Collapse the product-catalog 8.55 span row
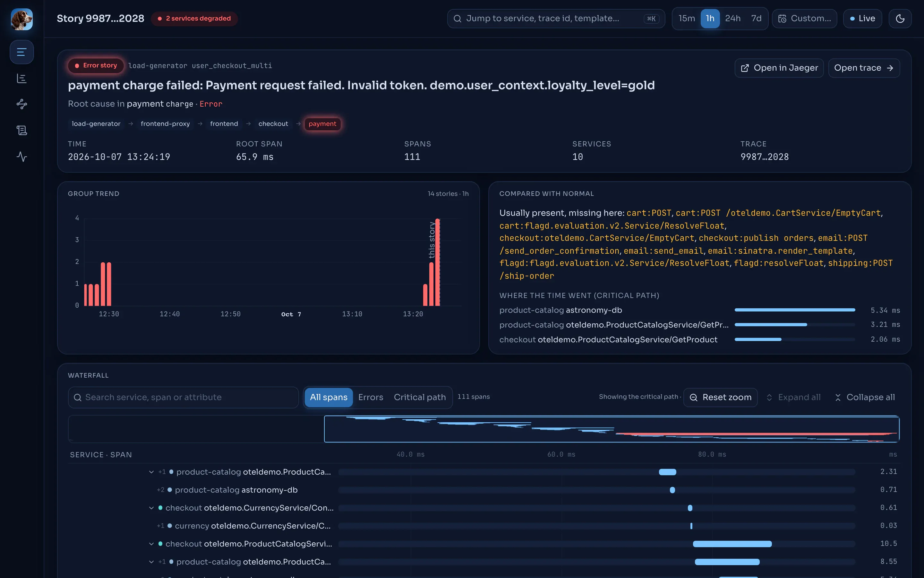This screenshot has width=924, height=578. point(151,562)
